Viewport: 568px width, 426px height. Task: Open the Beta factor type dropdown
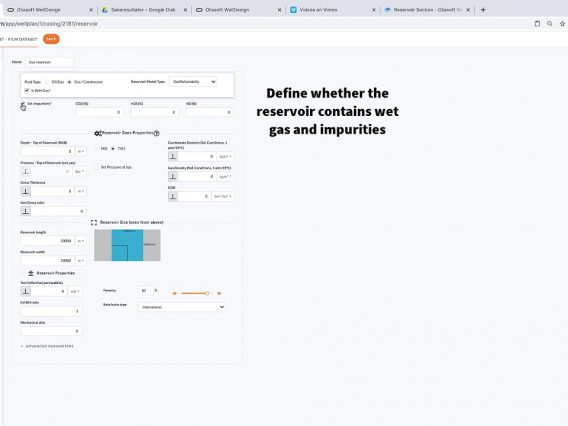point(182,307)
